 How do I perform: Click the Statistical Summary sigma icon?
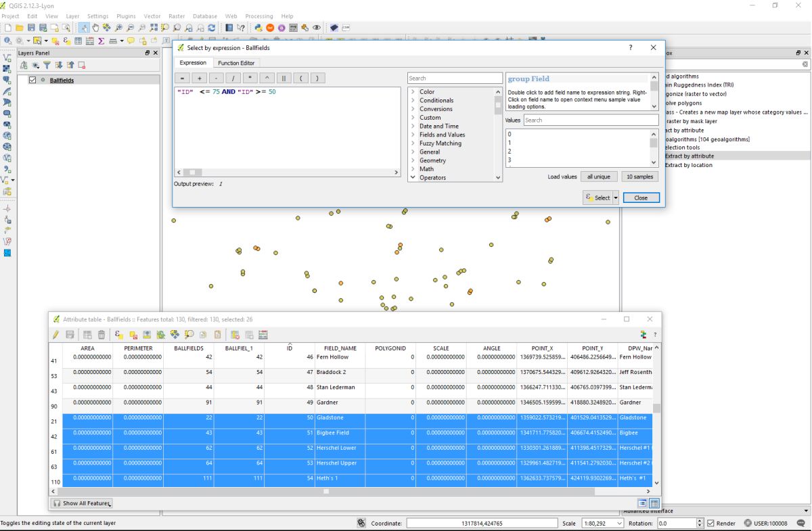(x=101, y=41)
